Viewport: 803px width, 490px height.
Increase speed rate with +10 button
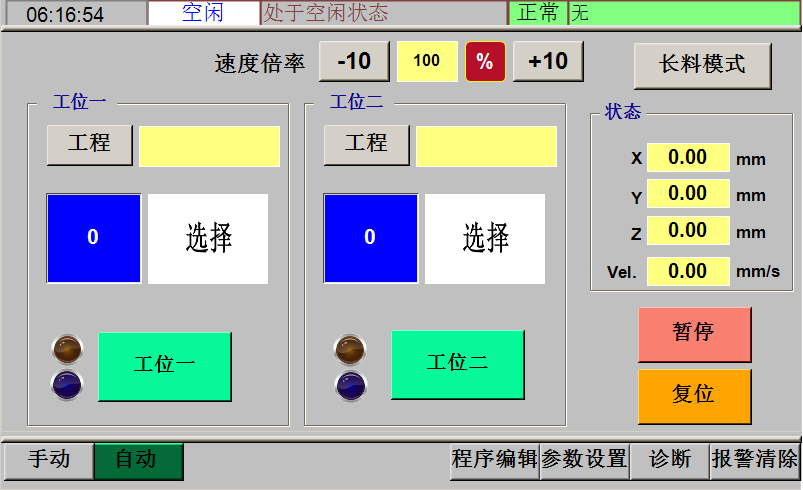pyautogui.click(x=548, y=62)
